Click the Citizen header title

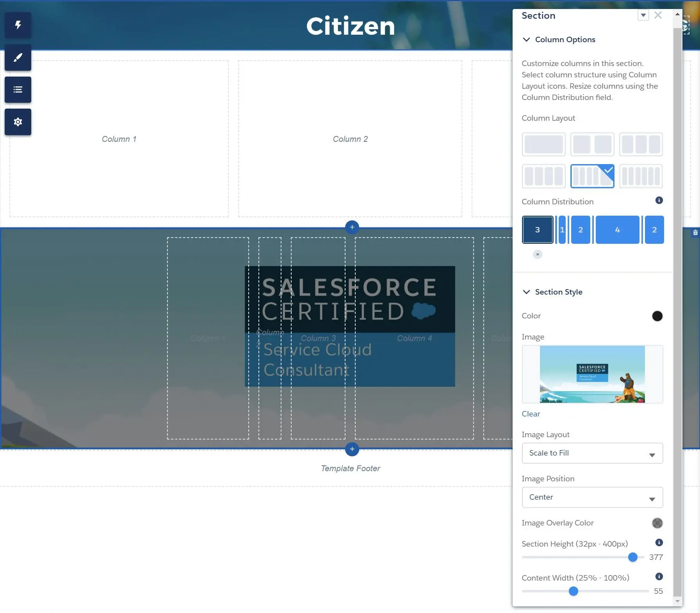coord(351,26)
